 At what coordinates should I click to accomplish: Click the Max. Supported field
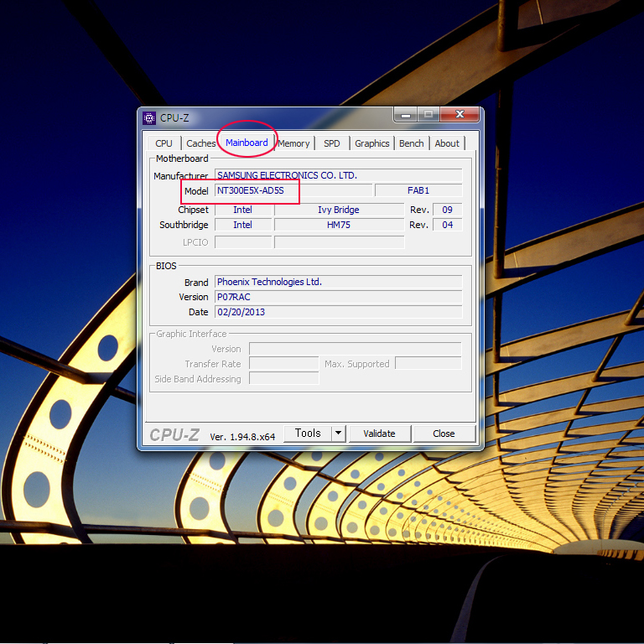point(428,364)
